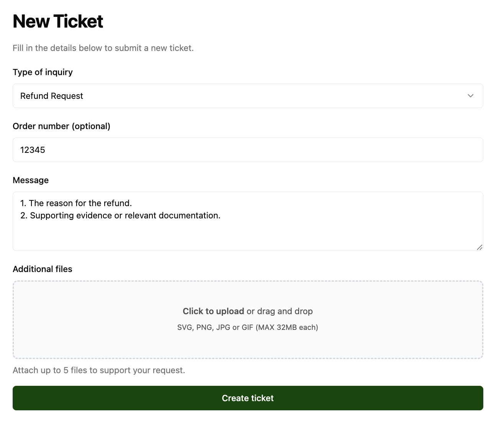Image resolution: width=504 pixels, height=436 pixels.
Task: Grab the message textarea resize handle
Action: [479, 248]
